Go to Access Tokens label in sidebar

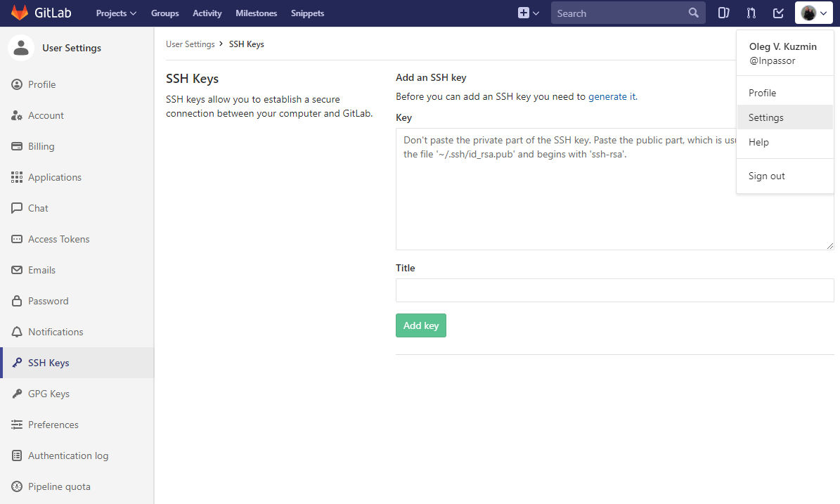(59, 240)
